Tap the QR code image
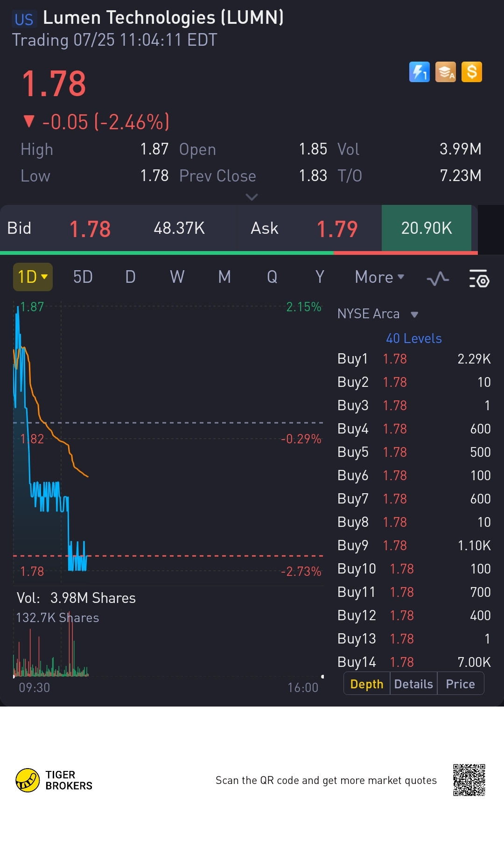 [469, 780]
